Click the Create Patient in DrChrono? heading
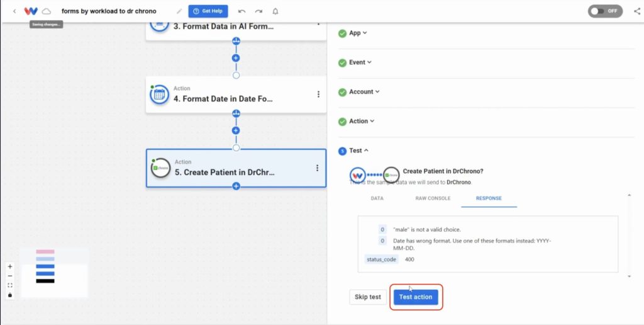644x325 pixels. (x=443, y=171)
